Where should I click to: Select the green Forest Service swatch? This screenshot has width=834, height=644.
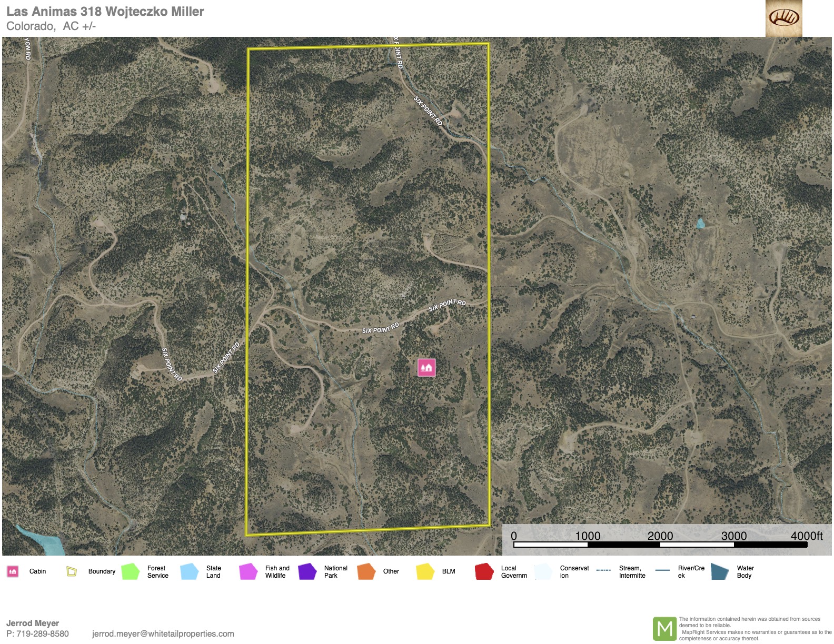131,571
